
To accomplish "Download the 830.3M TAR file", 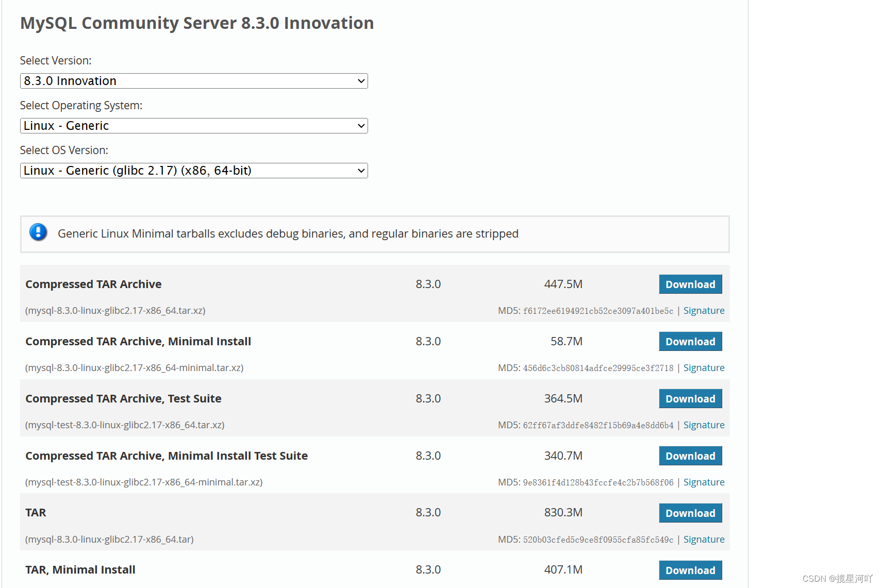I will coord(690,513).
